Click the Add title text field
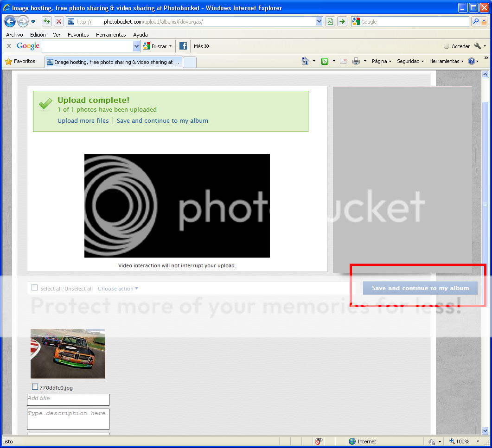492x448 pixels. (68, 399)
